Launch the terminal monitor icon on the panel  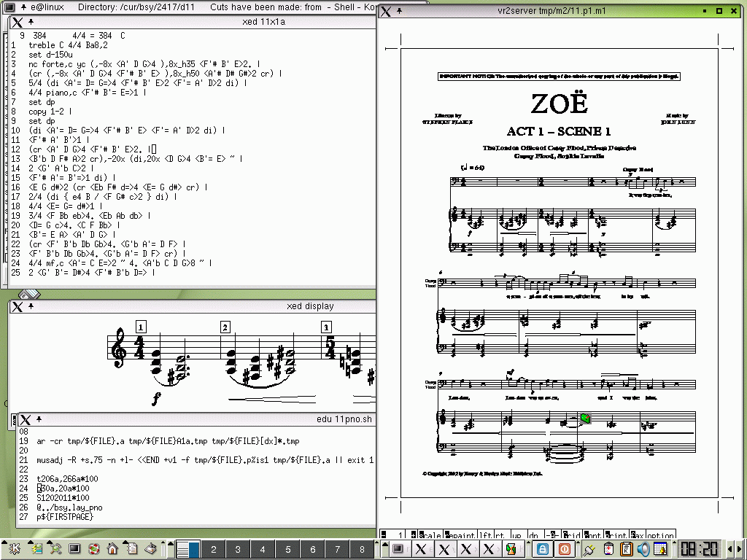click(75, 549)
